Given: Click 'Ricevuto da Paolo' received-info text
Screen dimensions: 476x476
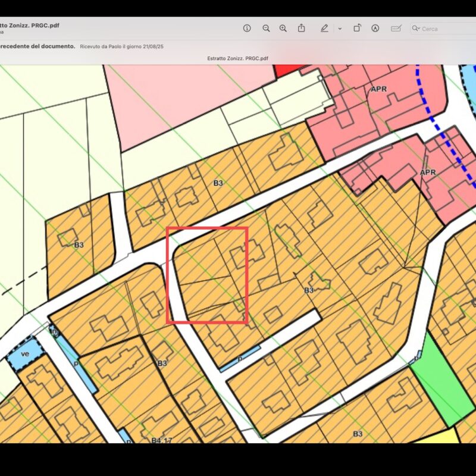Looking at the screenshot, I should coord(122,46).
